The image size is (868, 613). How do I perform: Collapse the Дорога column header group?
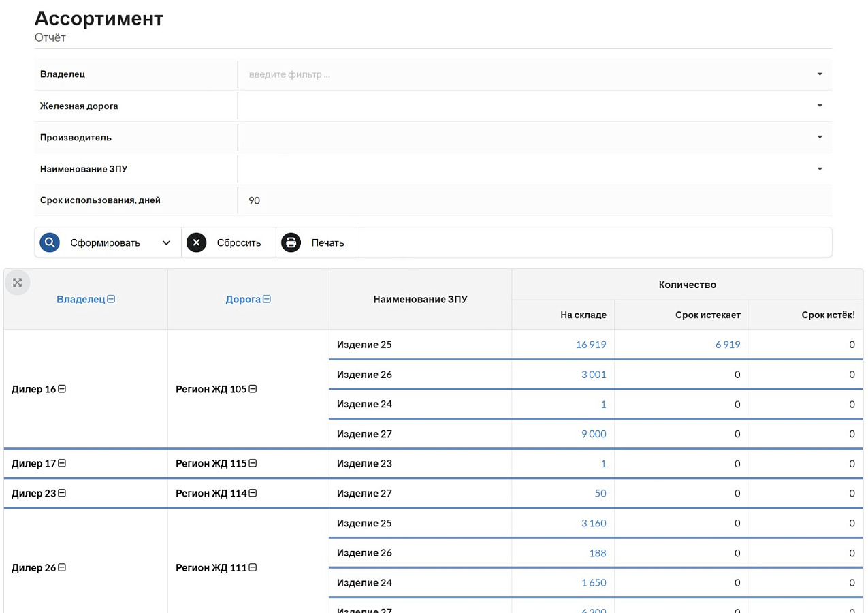coord(267,299)
